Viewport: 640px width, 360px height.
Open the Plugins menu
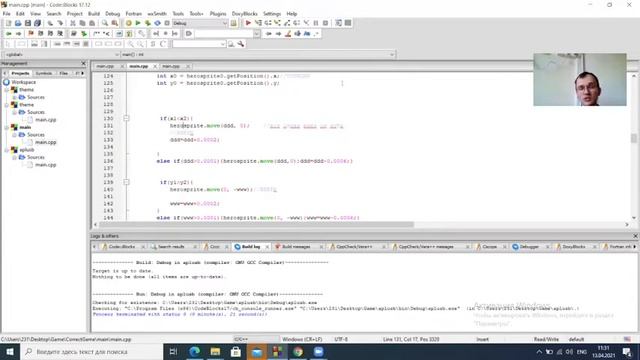(x=218, y=13)
